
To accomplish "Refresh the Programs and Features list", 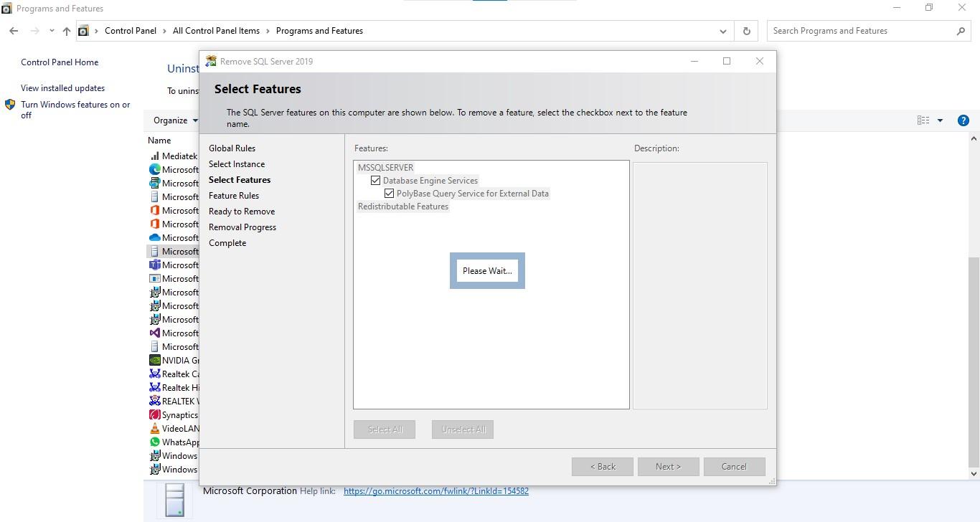I will (746, 31).
